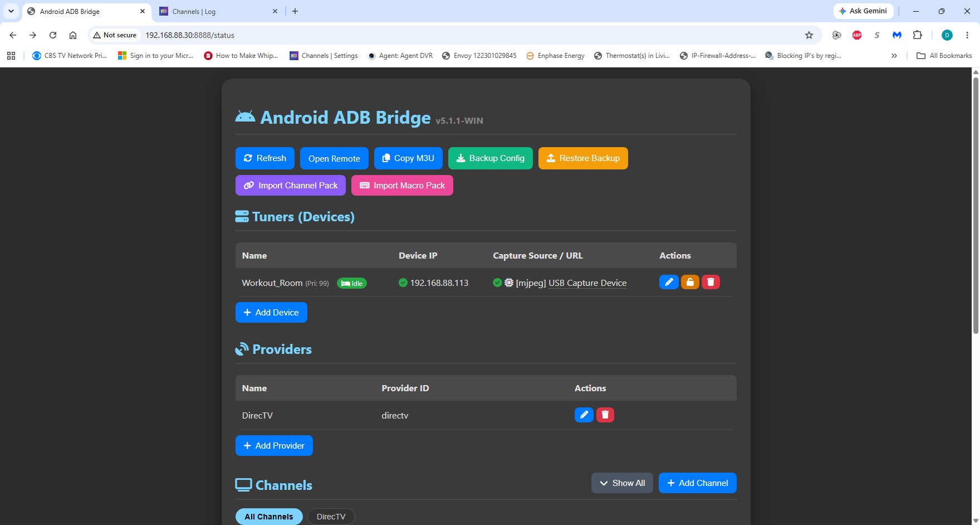Open Chrome's three-dot menu
Viewport: 980px width, 525px height.
pos(967,35)
